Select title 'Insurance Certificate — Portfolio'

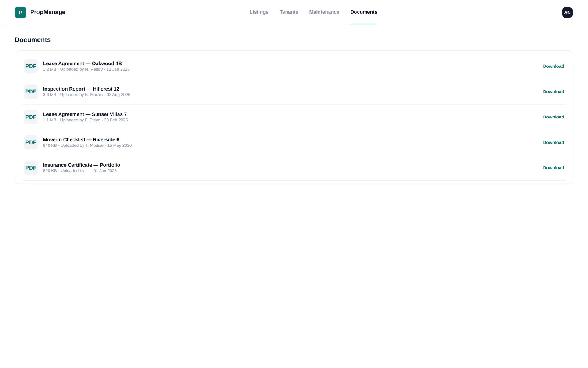tap(82, 165)
